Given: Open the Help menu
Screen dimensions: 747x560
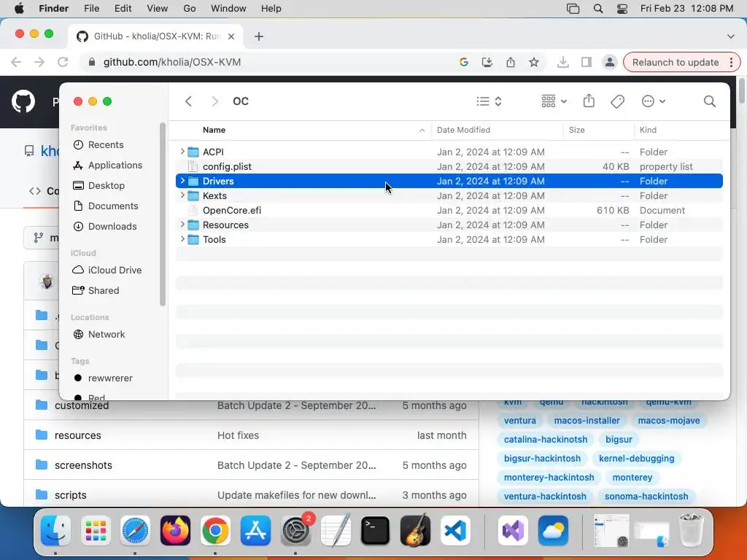Looking at the screenshot, I should point(271,9).
